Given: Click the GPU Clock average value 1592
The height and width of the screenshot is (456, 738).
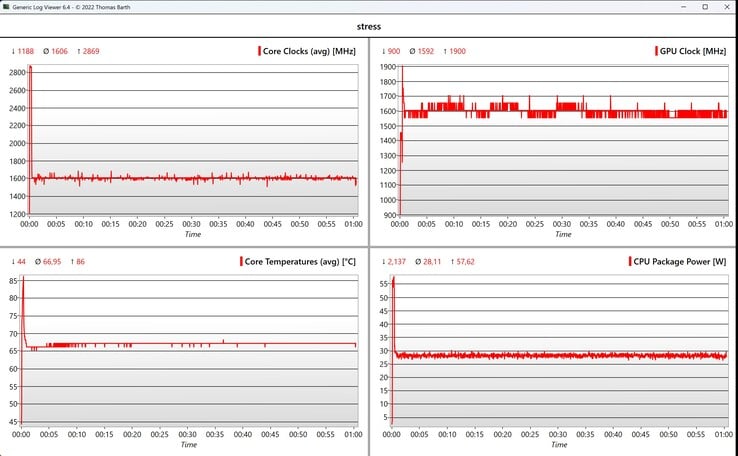Looking at the screenshot, I should point(425,51).
